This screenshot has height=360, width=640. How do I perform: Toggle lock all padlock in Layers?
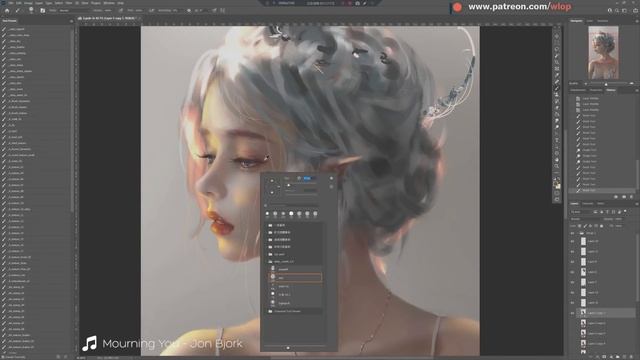601,226
